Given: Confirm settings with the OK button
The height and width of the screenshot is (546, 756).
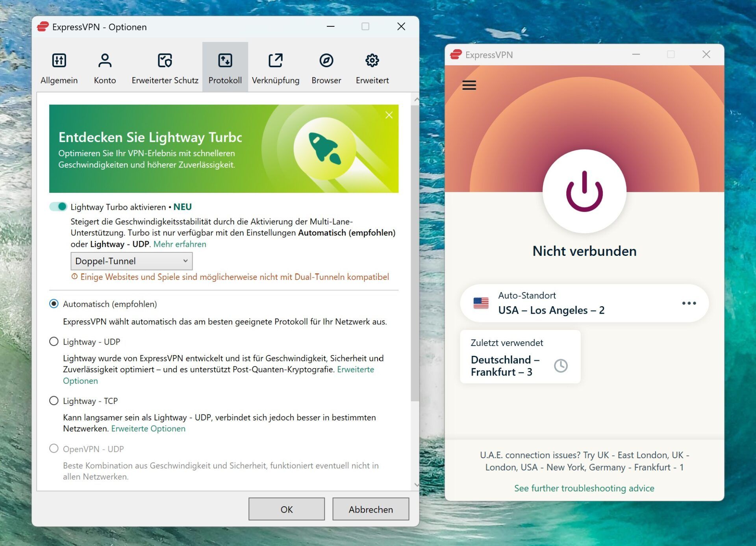Looking at the screenshot, I should click(287, 509).
